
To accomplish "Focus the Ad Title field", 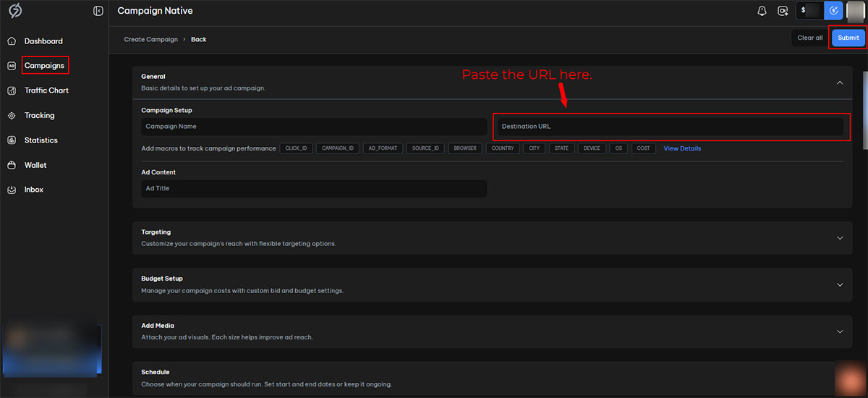I will point(314,189).
